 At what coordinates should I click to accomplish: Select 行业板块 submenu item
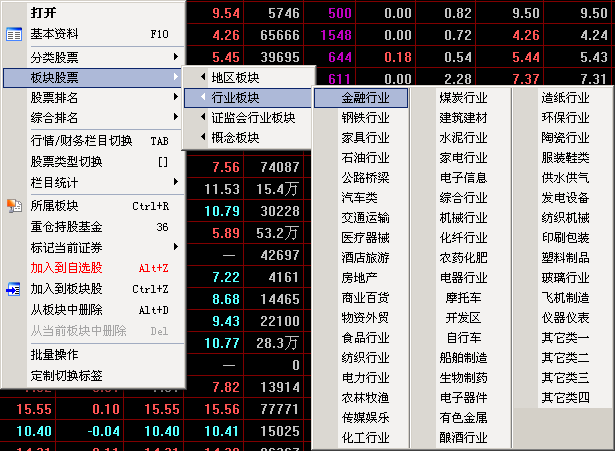(248, 98)
